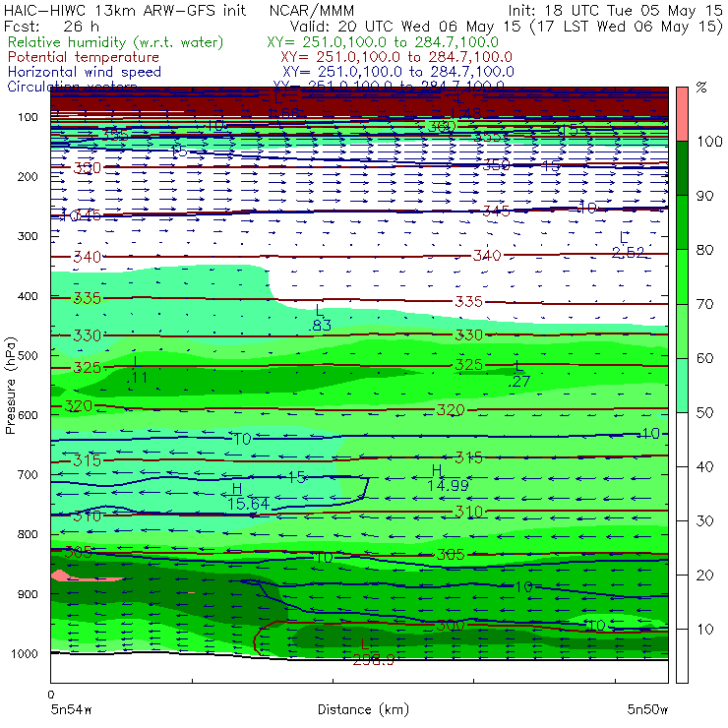Click the pressure axis tick label '600'
The width and height of the screenshot is (728, 728).
pyautogui.click(x=28, y=414)
